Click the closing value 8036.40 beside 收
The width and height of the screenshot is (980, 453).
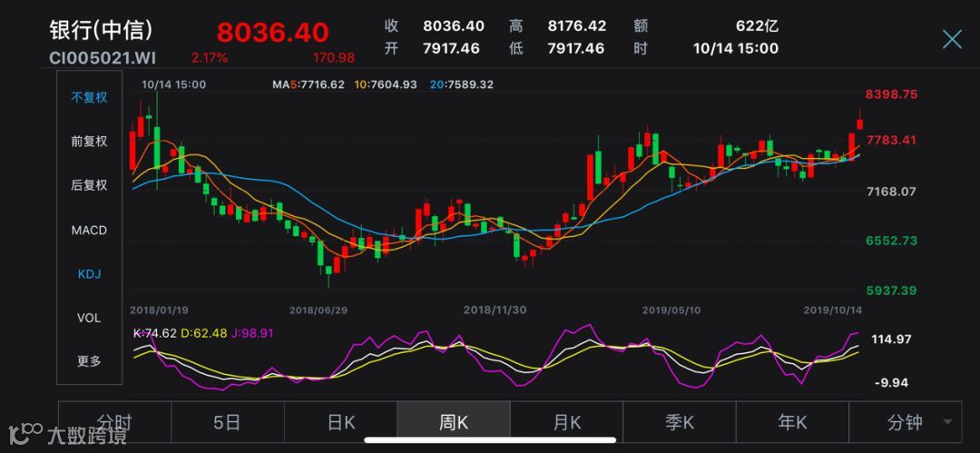(x=454, y=26)
